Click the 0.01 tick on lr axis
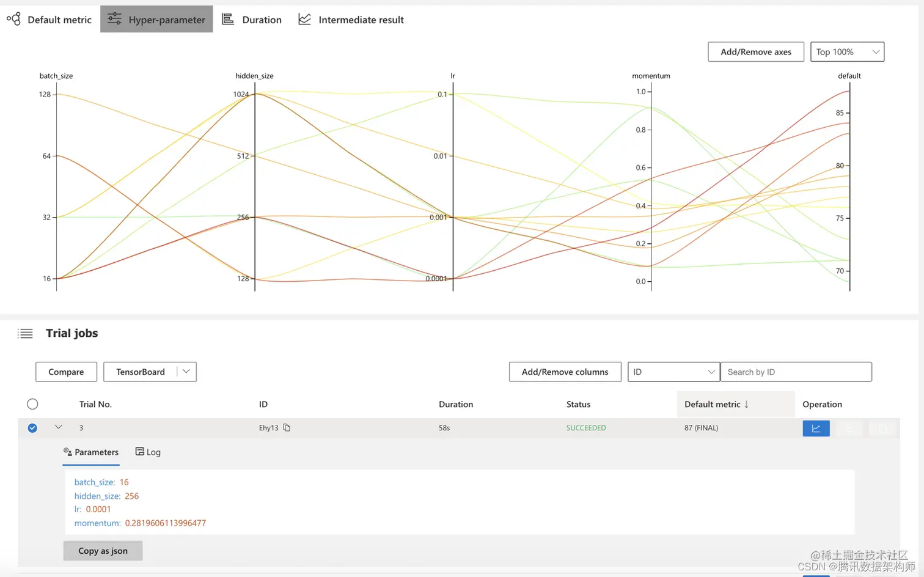The height and width of the screenshot is (577, 924). [440, 156]
